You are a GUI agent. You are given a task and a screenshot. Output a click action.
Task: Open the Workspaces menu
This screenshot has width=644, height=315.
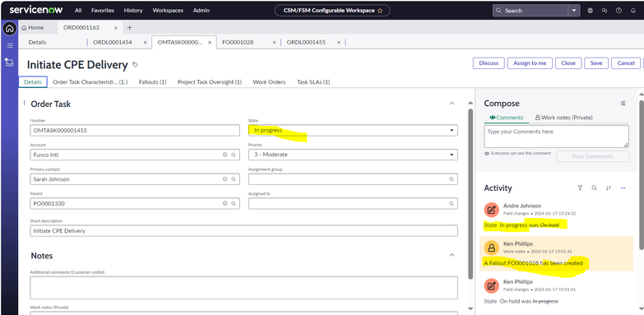pos(168,10)
